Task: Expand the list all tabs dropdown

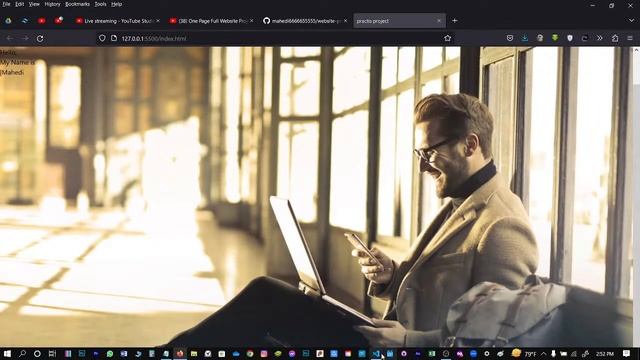Action: [631, 20]
